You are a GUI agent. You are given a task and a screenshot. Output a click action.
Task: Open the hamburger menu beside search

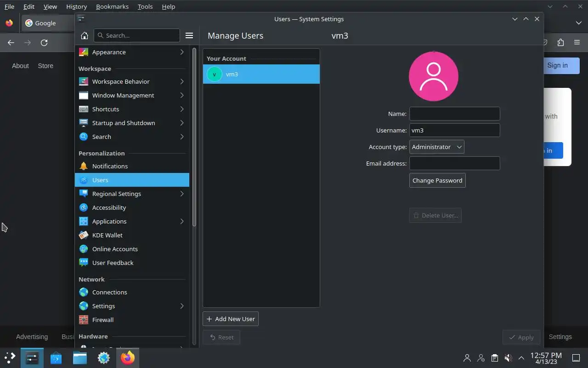click(189, 35)
